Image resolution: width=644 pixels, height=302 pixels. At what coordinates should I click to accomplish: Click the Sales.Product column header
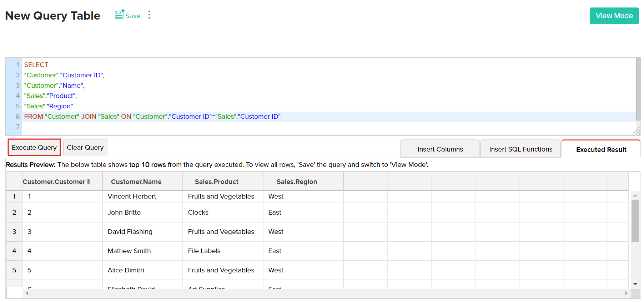(216, 182)
